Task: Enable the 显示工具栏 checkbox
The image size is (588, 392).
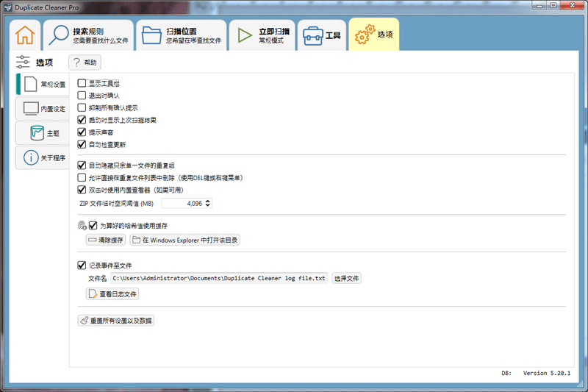Action: point(82,83)
